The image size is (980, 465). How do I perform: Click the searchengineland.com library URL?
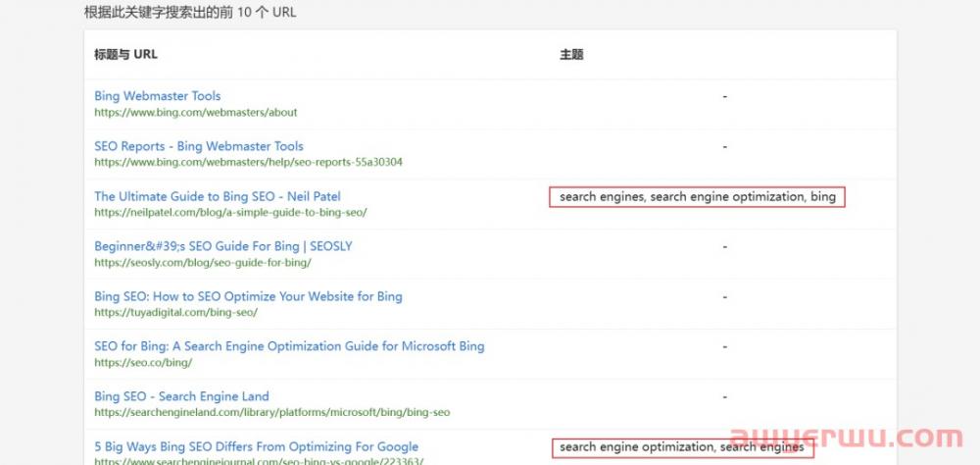click(271, 413)
